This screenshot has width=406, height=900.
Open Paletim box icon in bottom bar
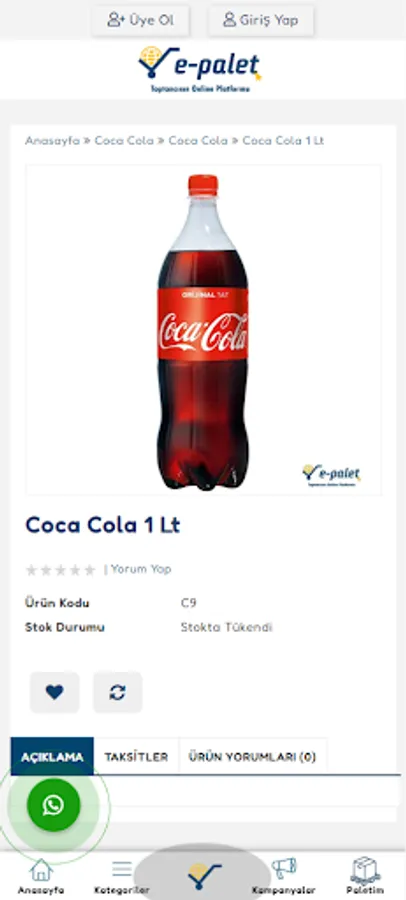pyautogui.click(x=365, y=876)
